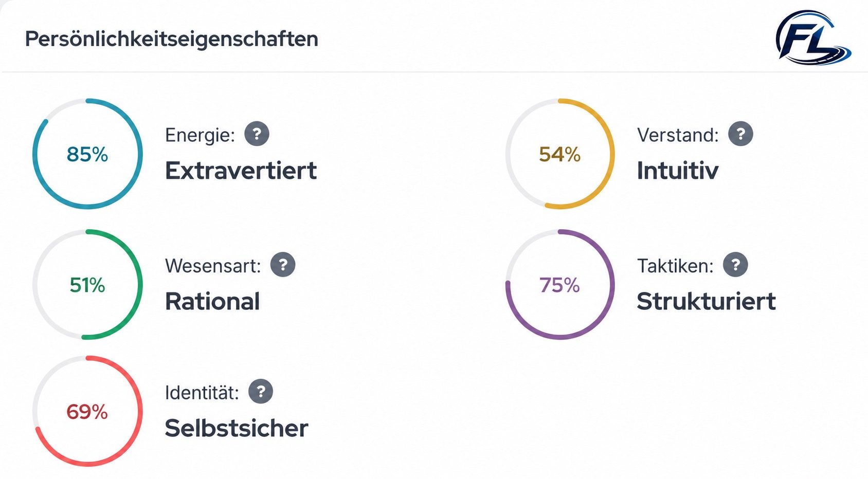The image size is (868, 479).
Task: Select the red 69% Identität circle
Action: [x=87, y=411]
